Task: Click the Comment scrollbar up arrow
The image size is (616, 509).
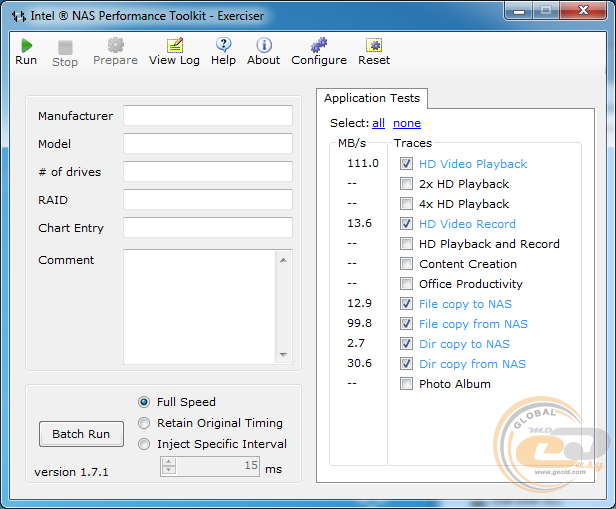Action: tap(283, 260)
